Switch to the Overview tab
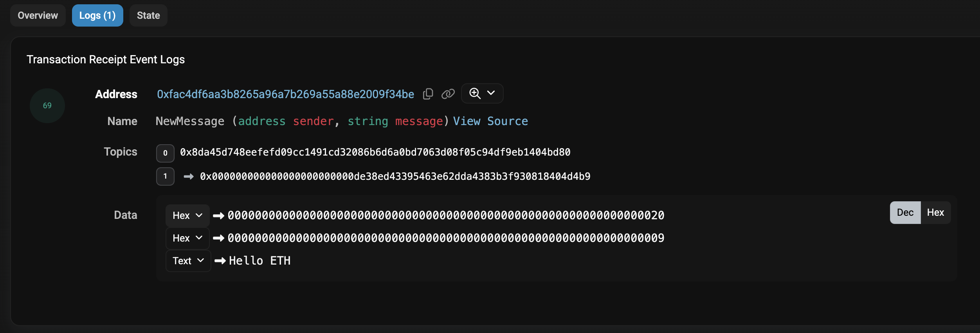This screenshot has height=333, width=980. coord(38,16)
